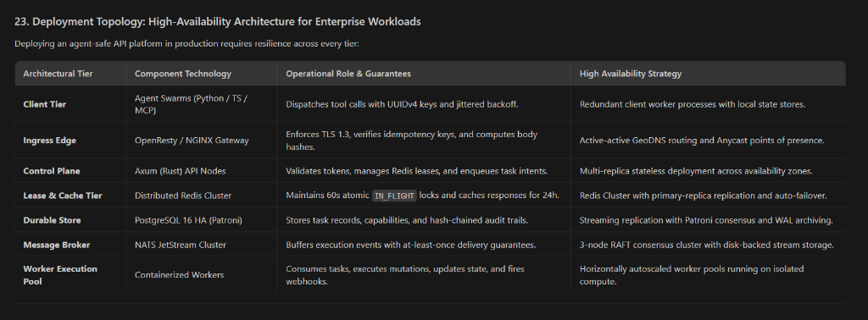Click the Validates tokens, manages Redis leases cell
Screen dimensions: 868x320
[416, 171]
